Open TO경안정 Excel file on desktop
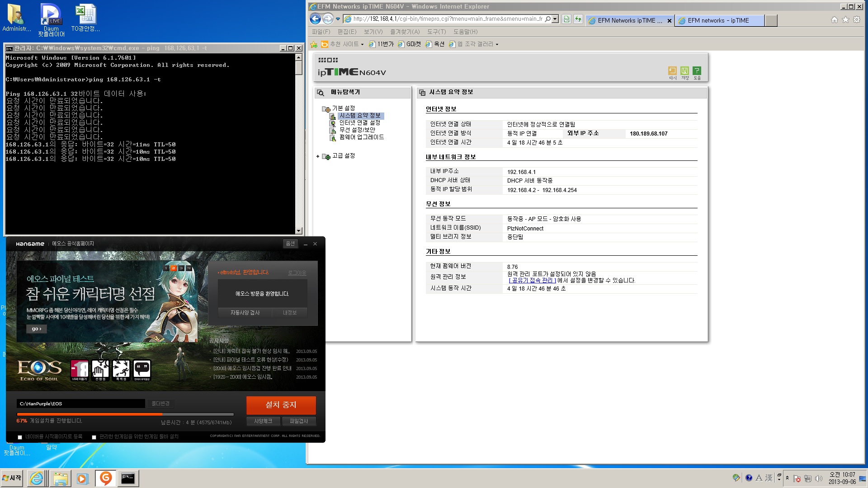868x488 pixels. (85, 18)
